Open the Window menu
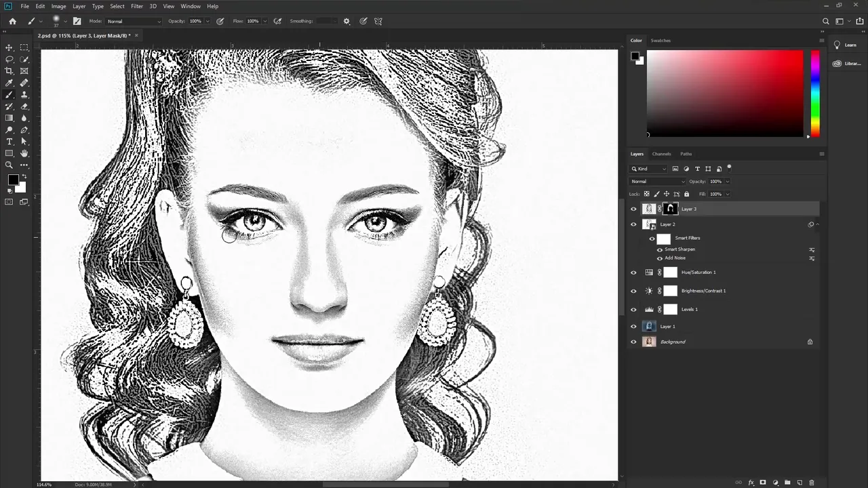 (x=191, y=6)
